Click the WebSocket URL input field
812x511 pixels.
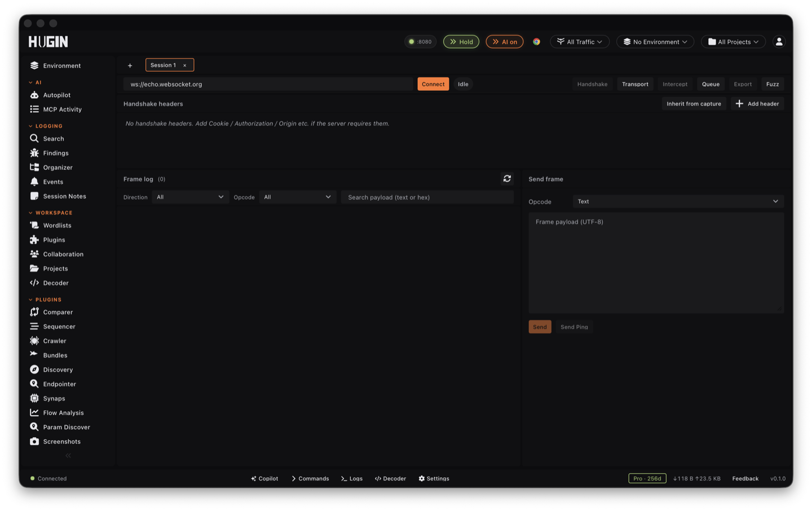pyautogui.click(x=268, y=84)
